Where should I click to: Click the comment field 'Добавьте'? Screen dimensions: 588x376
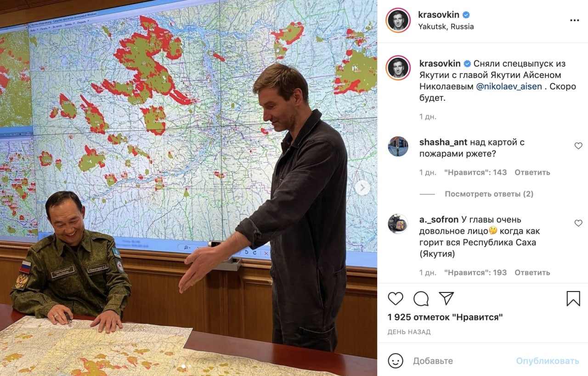click(459, 361)
